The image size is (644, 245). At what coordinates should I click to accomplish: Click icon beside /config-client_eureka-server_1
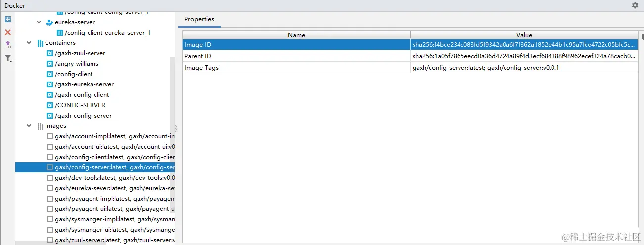[60, 33]
